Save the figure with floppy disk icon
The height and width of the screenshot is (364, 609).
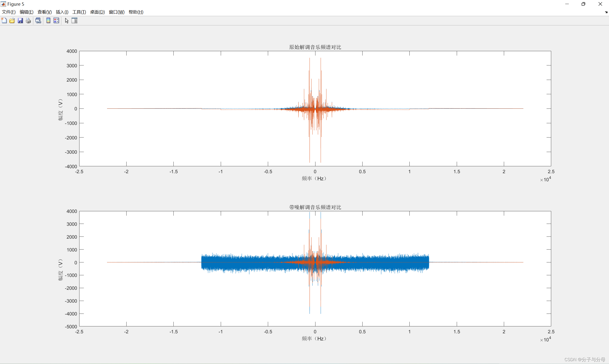point(20,21)
